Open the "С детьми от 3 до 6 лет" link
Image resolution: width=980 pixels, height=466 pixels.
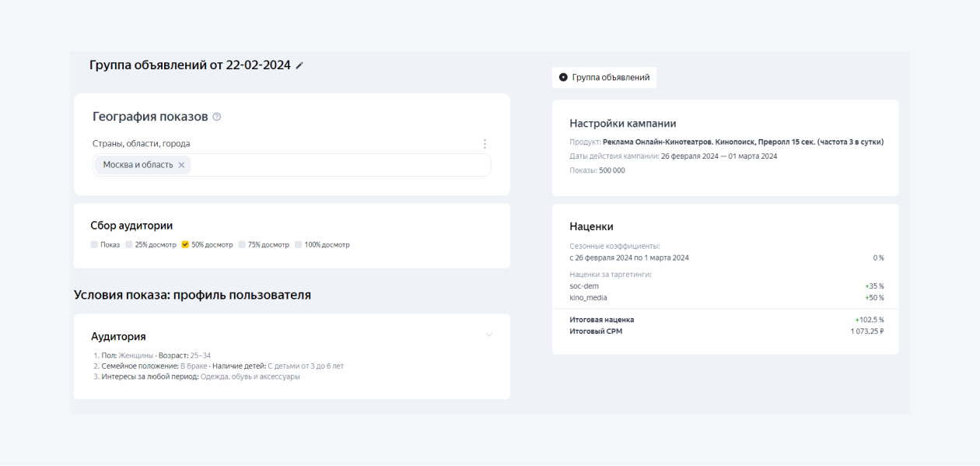click(x=306, y=365)
